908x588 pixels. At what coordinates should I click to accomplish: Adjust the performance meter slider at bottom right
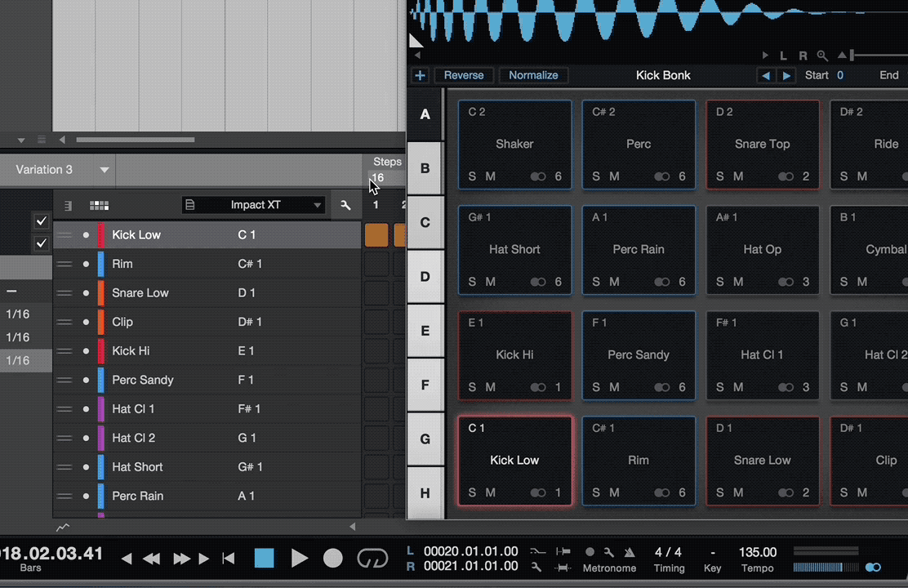click(825, 567)
